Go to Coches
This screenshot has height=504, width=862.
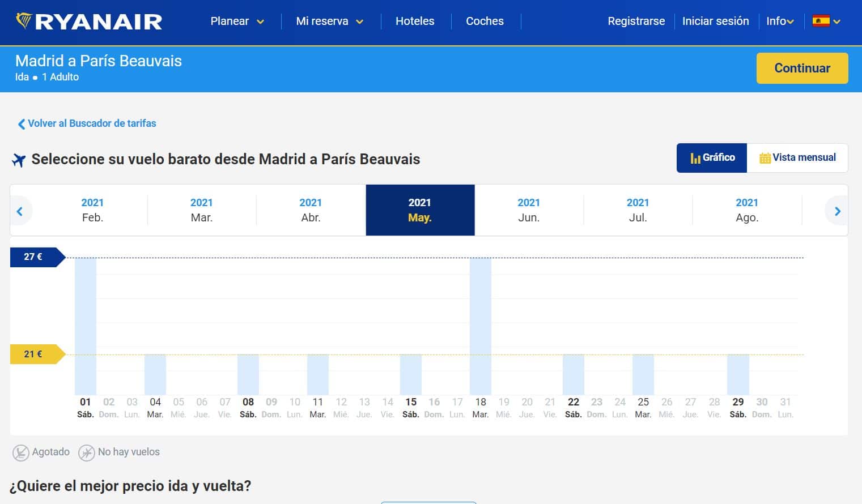coord(485,22)
